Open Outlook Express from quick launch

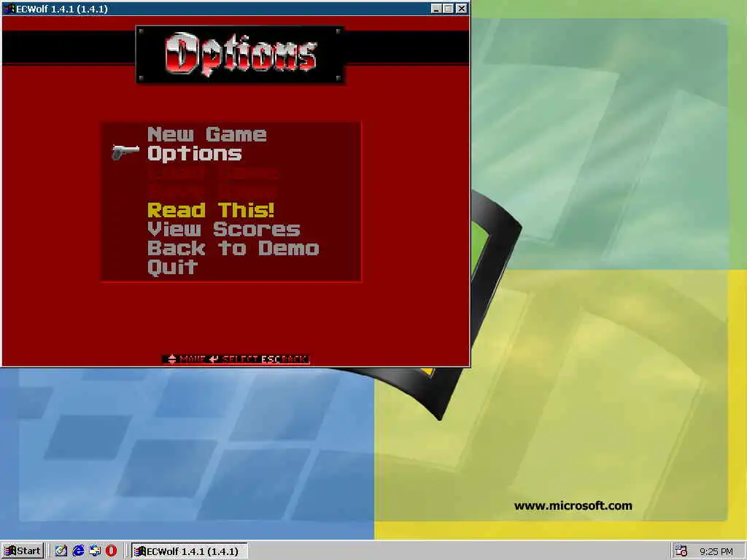(x=95, y=551)
